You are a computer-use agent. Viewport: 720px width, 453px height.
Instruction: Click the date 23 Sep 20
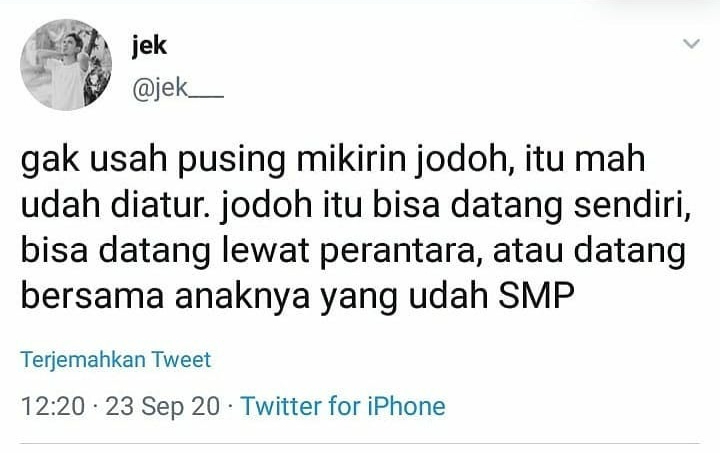(163, 407)
